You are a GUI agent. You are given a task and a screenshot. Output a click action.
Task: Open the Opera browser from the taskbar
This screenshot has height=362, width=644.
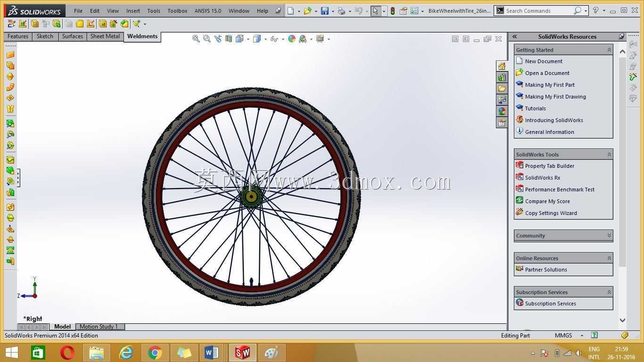67,353
